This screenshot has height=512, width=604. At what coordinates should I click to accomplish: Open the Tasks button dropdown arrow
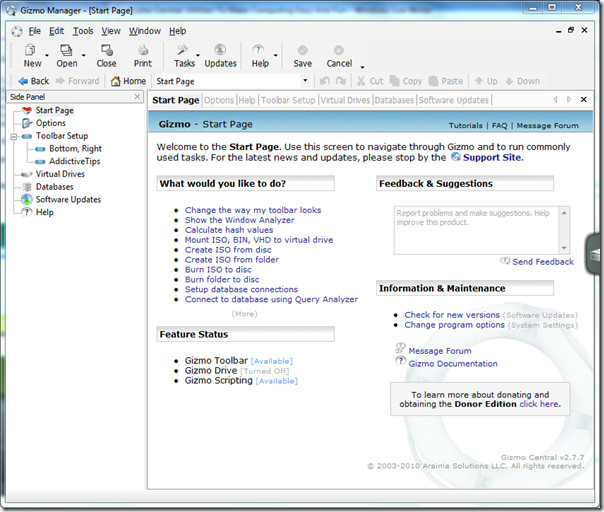coord(198,55)
